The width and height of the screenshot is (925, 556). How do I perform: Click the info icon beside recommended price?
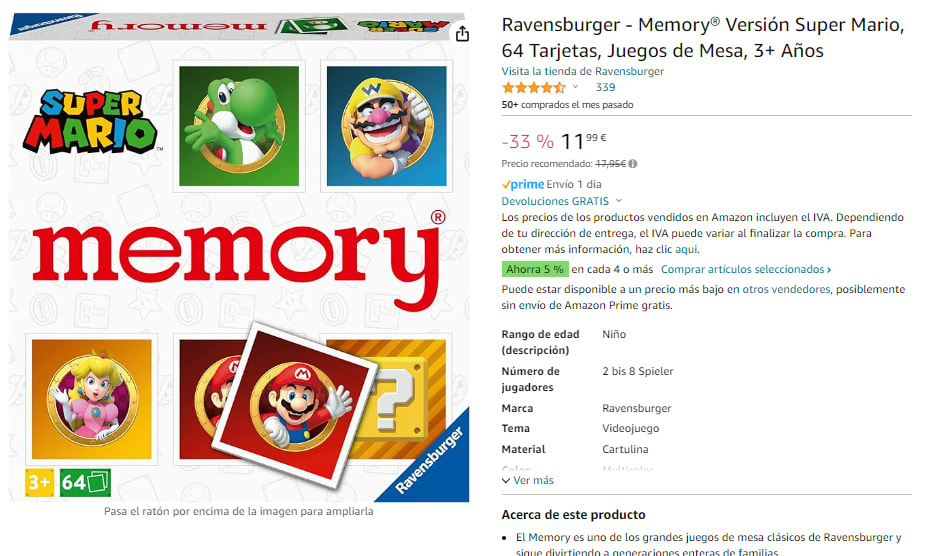(633, 164)
